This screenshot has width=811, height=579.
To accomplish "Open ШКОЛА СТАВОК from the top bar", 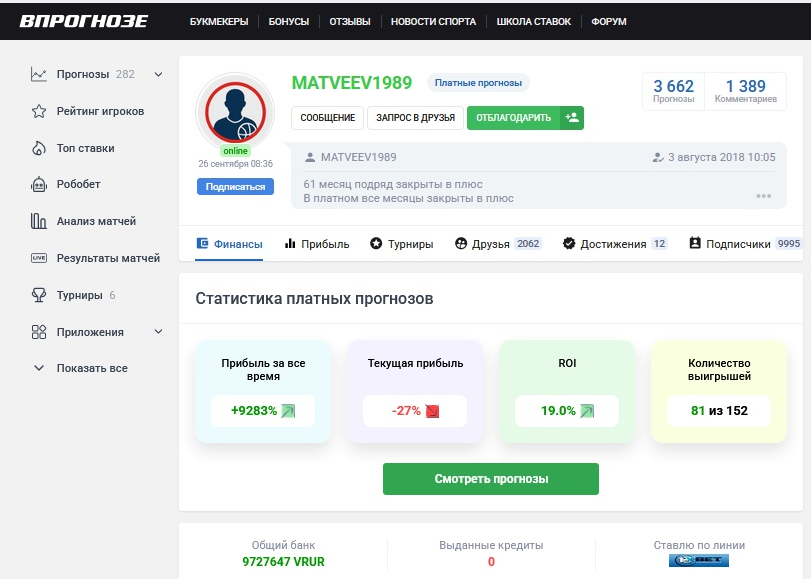I will coord(533,20).
